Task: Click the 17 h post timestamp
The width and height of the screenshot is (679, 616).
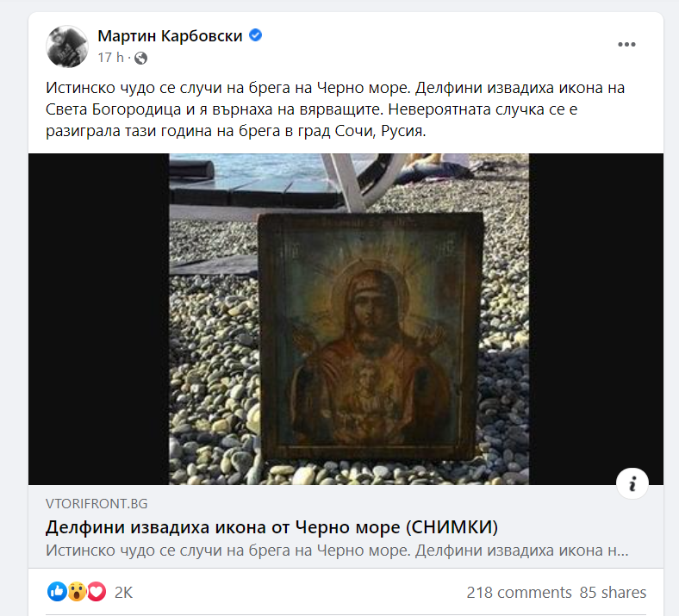Action: [110, 58]
